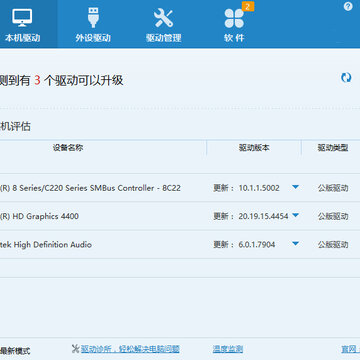This screenshot has width=360, height=360.
Task: Expand version dropdown for HD Graphics 4400
Action: [x=295, y=215]
